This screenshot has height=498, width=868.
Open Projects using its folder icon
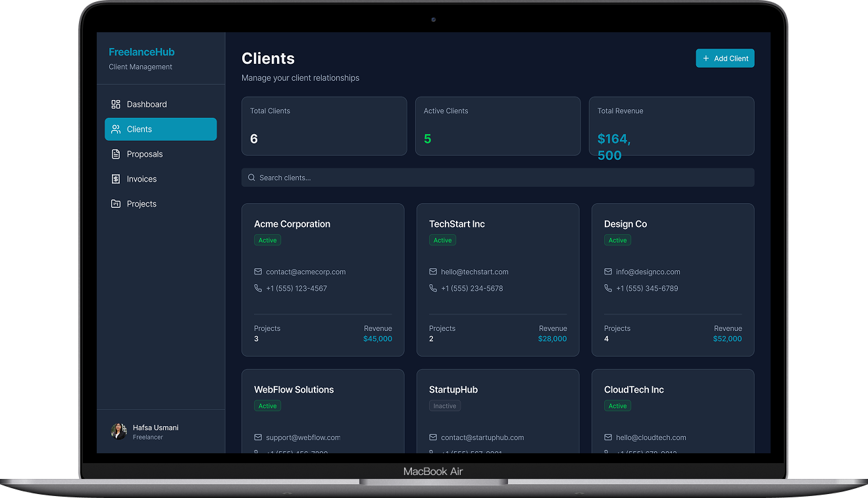(116, 204)
